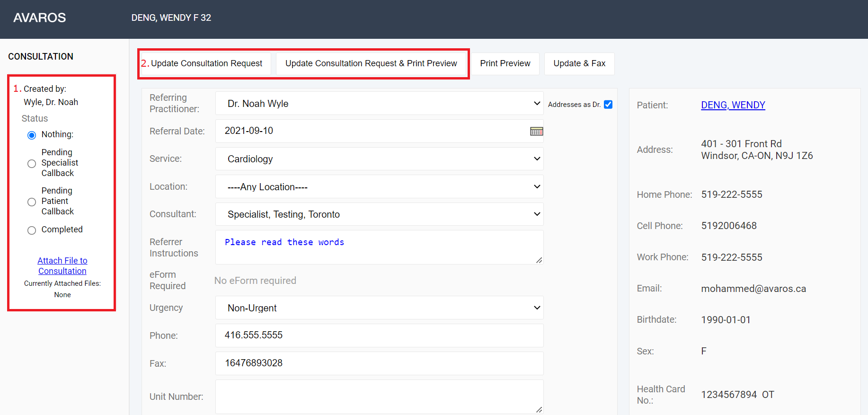Click the address 401 - 301 Front Rd

[741, 144]
